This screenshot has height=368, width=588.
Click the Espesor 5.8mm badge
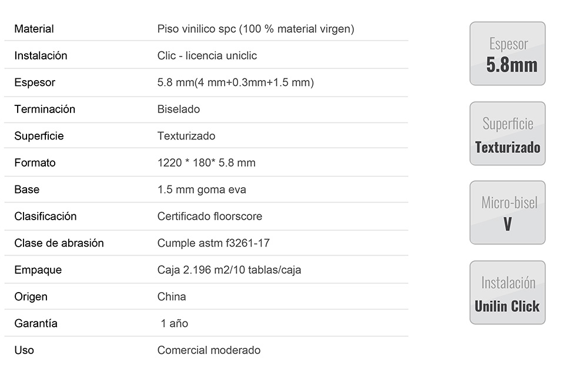click(507, 54)
